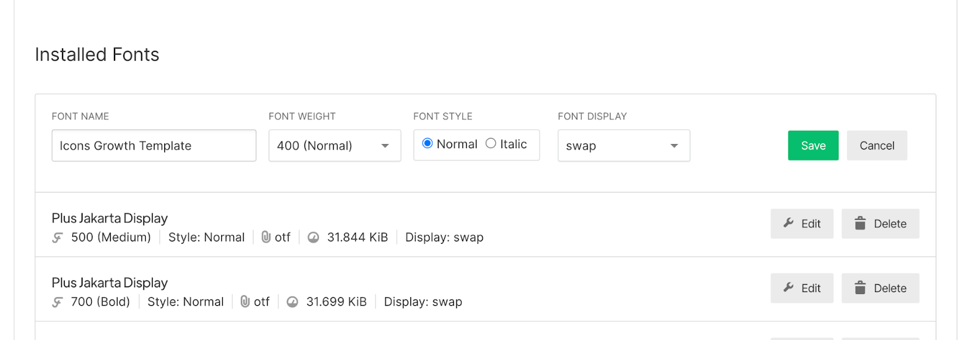Click the trash icon on the 700 Bold font row

860,287
